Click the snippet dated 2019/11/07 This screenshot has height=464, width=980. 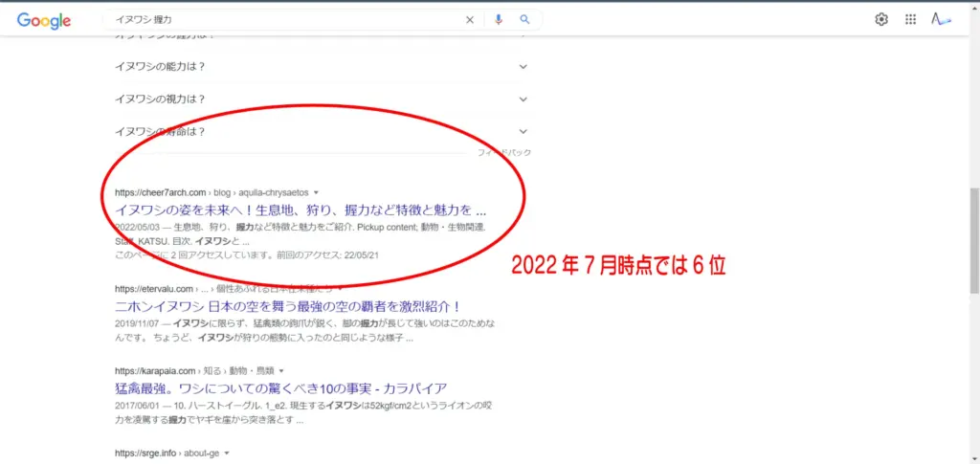pos(305,331)
